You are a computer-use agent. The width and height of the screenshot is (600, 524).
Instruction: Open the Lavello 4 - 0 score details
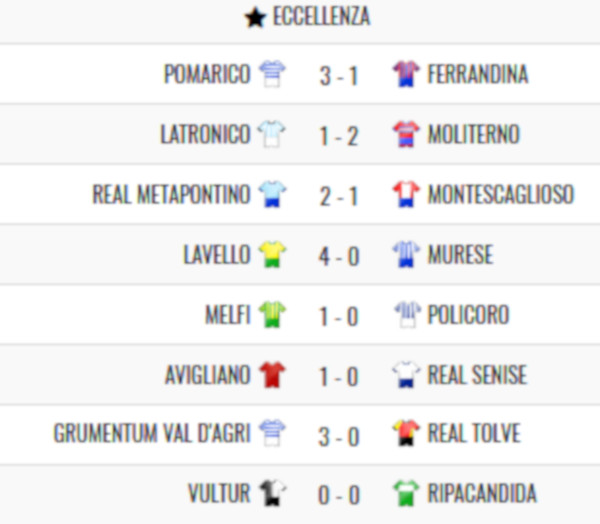coord(339,256)
